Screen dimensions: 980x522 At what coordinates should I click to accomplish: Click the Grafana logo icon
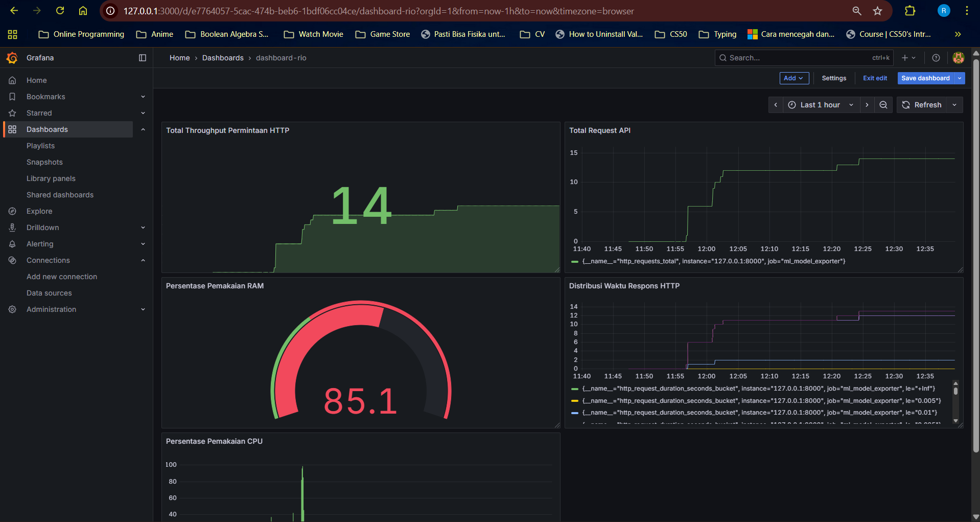click(x=12, y=58)
